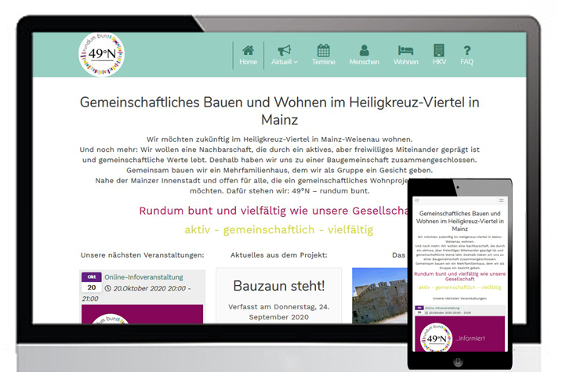Image resolution: width=588 pixels, height=372 pixels.
Task: Open the Bauzaun steht! article heading
Action: pos(278,285)
